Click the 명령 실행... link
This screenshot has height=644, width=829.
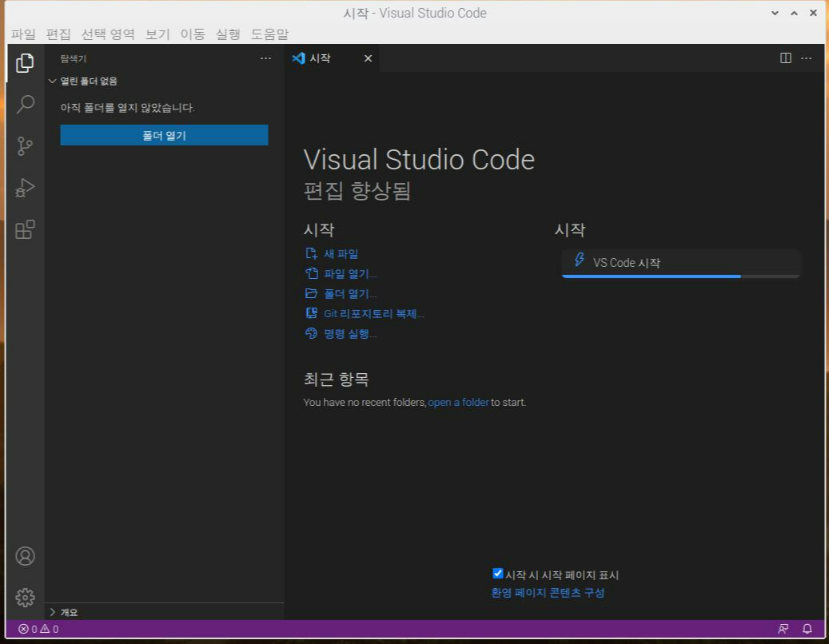[350, 334]
